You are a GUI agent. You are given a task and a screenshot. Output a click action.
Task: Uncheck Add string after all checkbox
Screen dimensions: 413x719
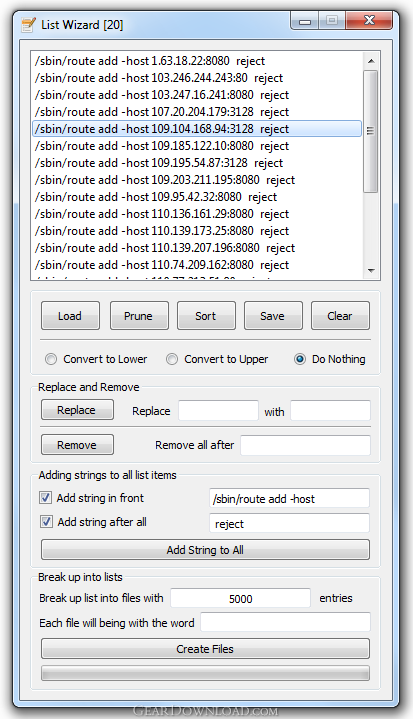(45, 521)
